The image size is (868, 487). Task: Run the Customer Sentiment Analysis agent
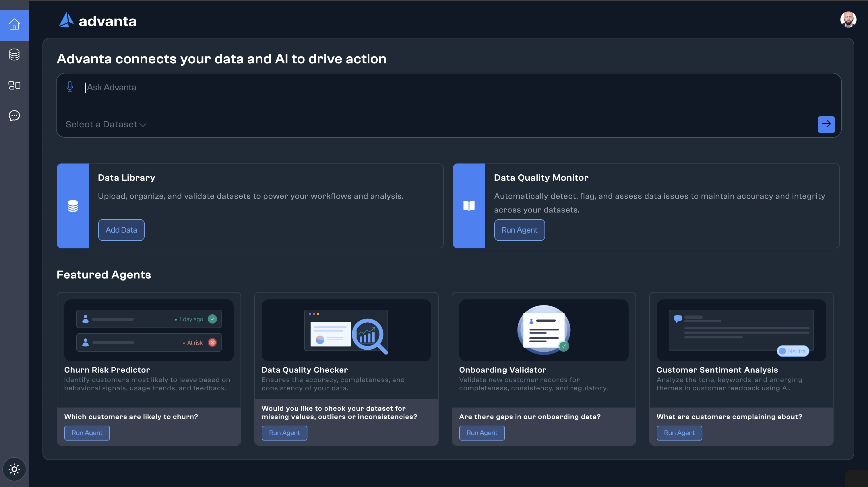[x=679, y=433]
